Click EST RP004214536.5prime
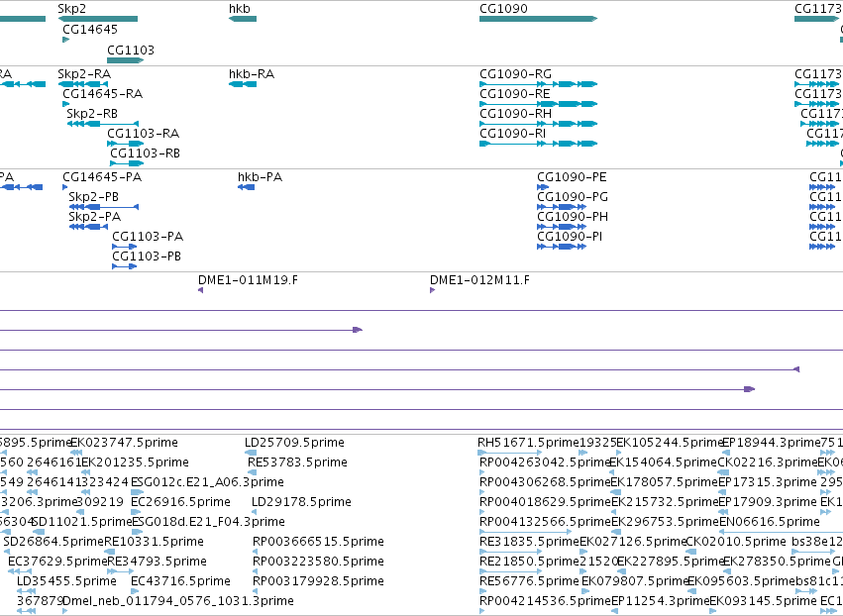 (x=545, y=601)
